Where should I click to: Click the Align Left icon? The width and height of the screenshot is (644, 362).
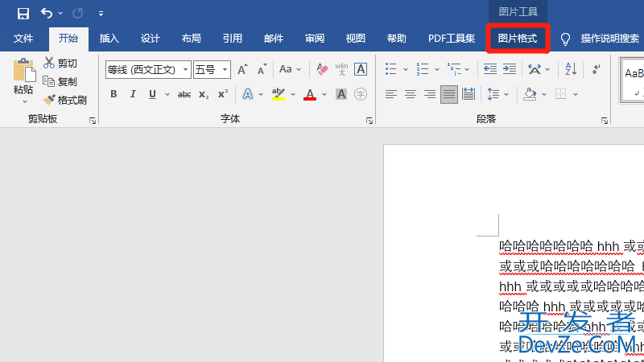pos(391,94)
